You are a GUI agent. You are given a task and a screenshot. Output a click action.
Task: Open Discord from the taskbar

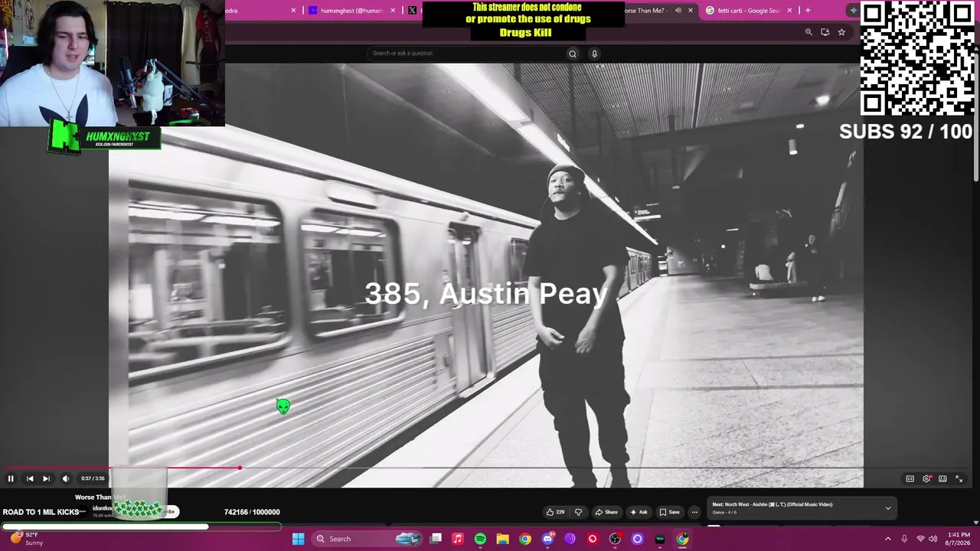tap(547, 539)
